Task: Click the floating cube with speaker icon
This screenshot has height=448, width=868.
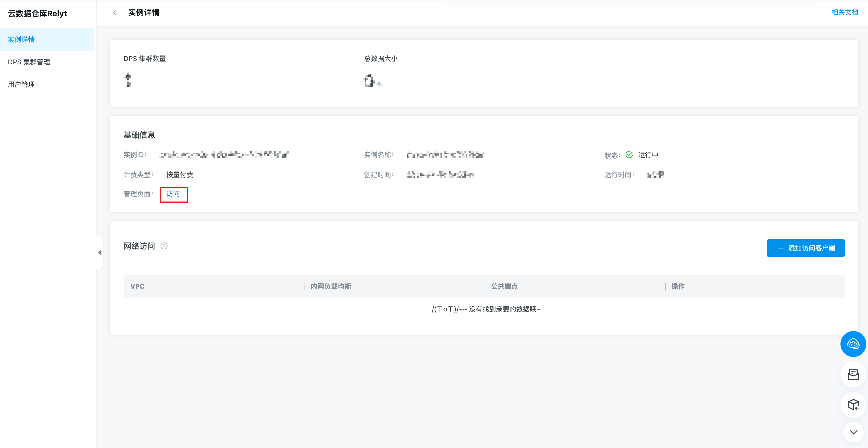Action: tap(853, 404)
